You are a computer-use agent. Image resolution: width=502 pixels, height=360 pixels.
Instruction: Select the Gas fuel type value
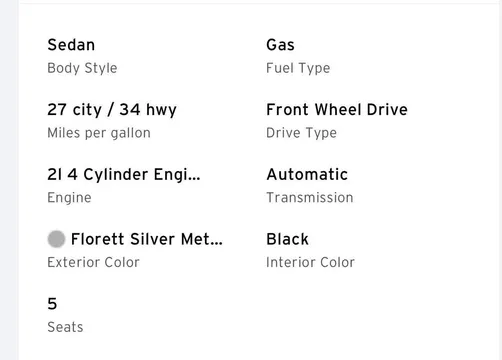(280, 45)
